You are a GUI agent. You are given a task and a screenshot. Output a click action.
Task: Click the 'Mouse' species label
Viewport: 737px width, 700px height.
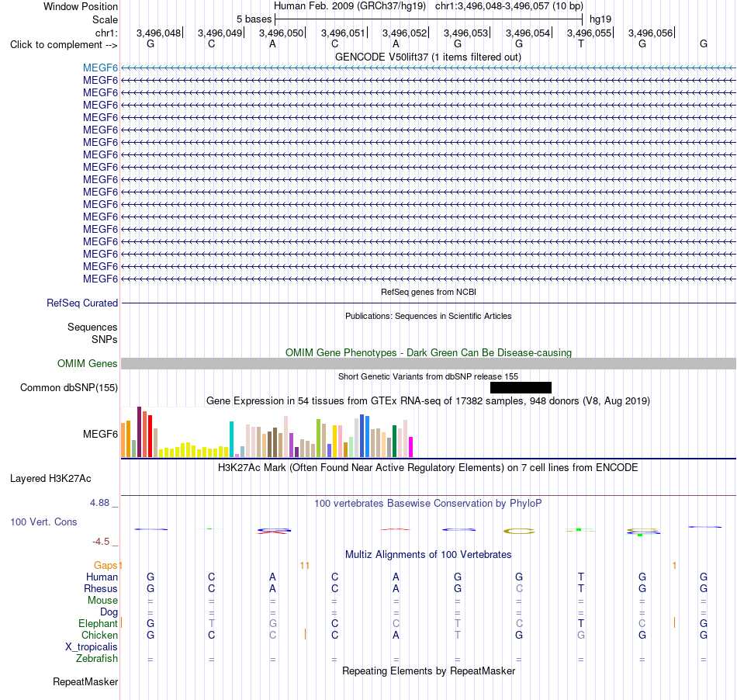pyautogui.click(x=102, y=601)
